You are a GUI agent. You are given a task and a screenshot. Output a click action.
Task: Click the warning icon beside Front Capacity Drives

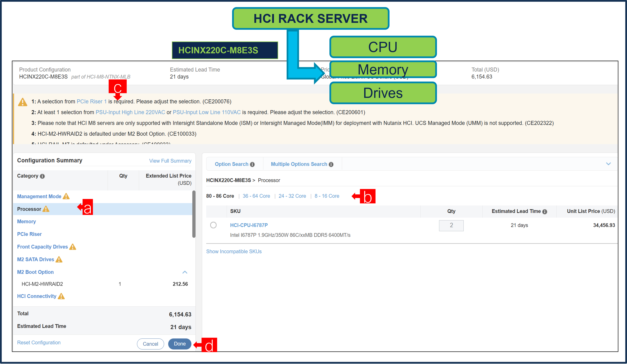[x=73, y=247]
